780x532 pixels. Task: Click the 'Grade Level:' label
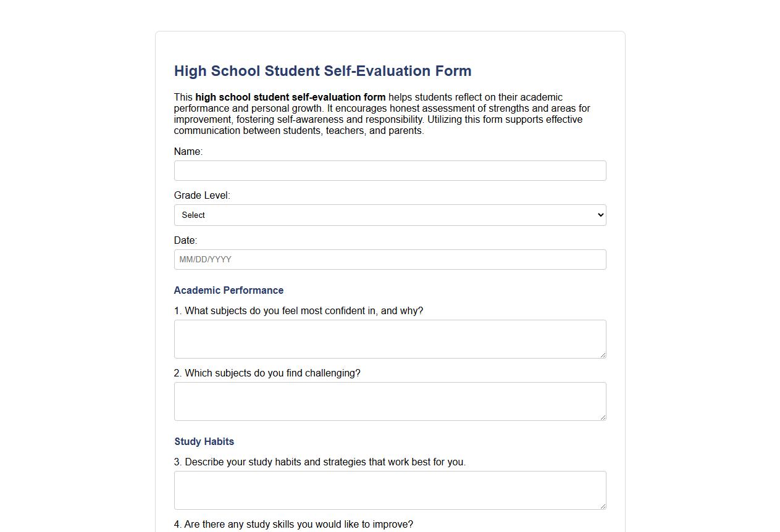[x=202, y=195]
